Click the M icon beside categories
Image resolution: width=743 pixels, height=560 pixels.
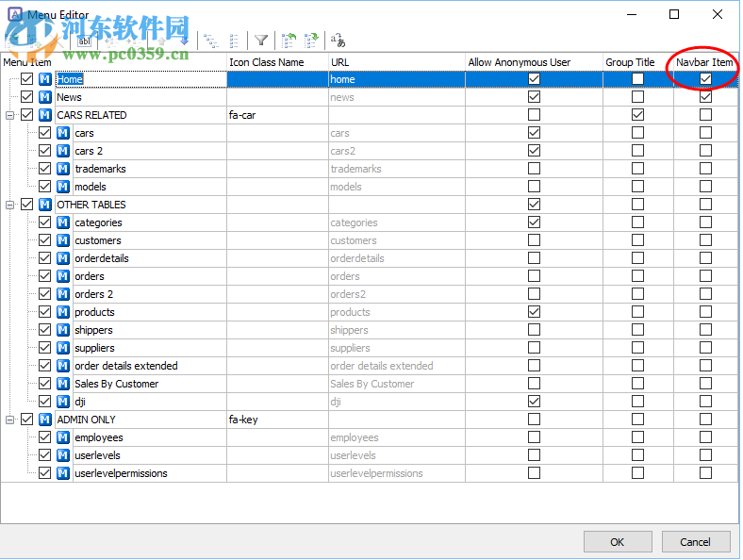coord(63,222)
